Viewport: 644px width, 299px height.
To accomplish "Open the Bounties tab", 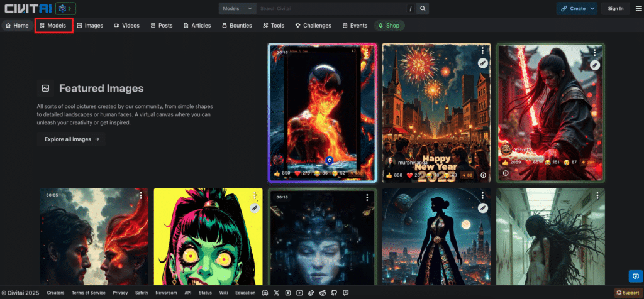I will 236,26.
